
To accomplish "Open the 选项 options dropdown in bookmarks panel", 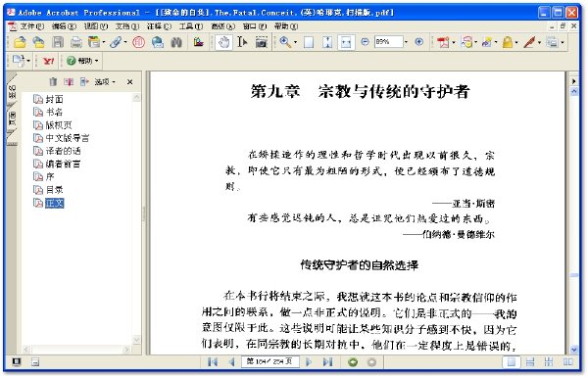I will [x=105, y=81].
